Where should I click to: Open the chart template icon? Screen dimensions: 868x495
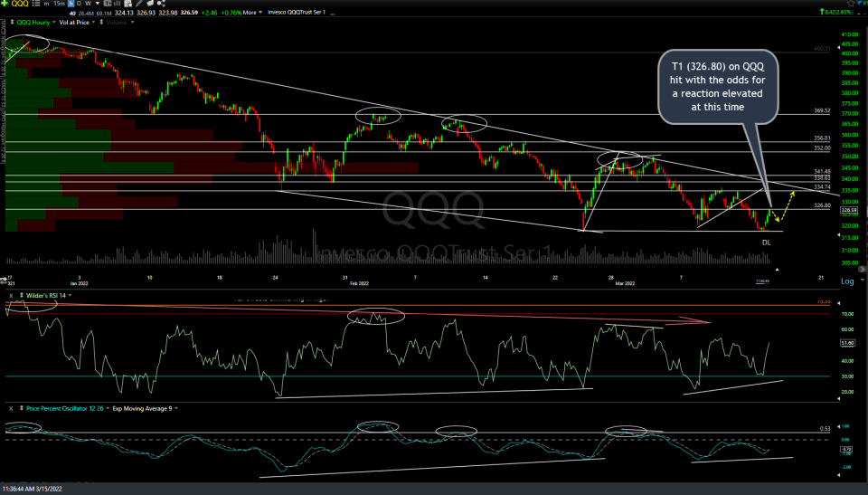(x=127, y=4)
